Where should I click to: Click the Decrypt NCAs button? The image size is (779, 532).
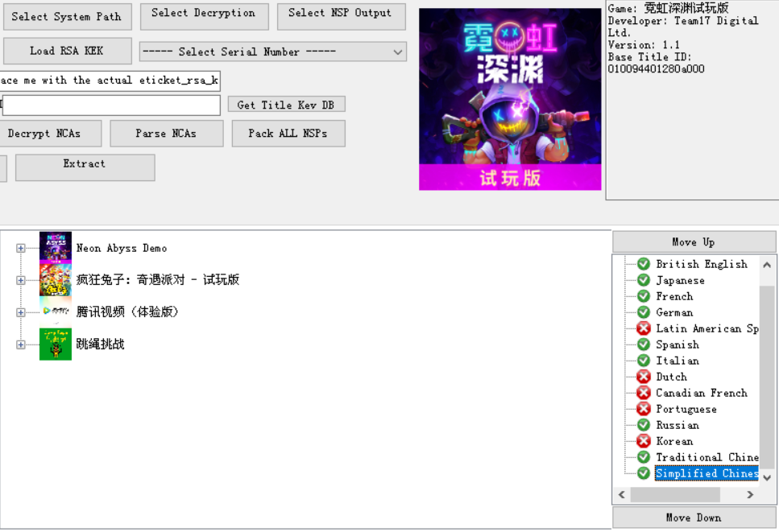click(x=50, y=134)
